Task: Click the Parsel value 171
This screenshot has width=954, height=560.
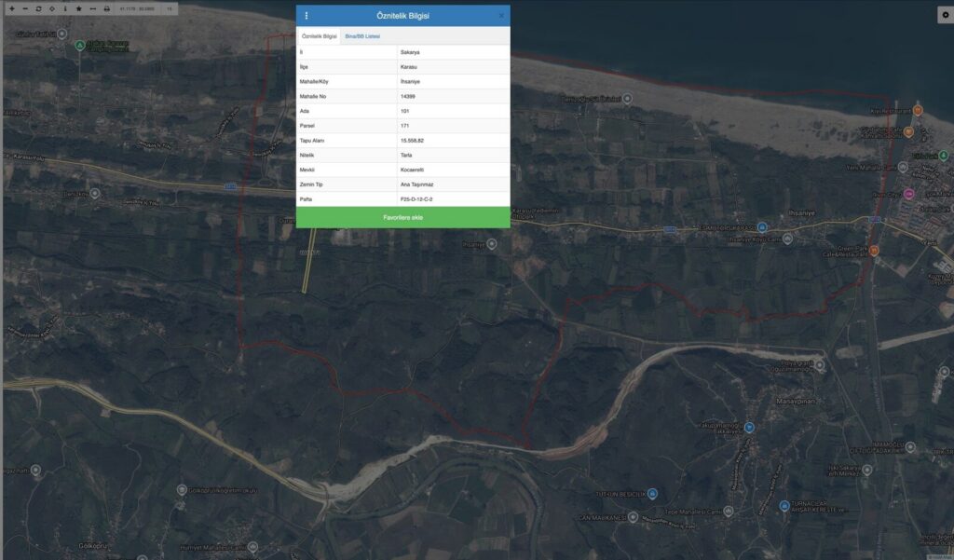Action: 404,126
